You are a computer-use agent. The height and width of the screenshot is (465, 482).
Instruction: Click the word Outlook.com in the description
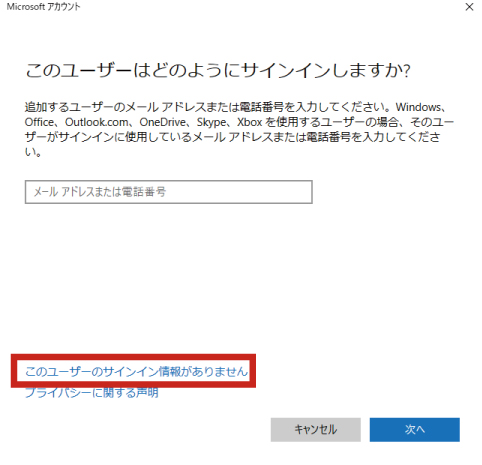[96, 122]
